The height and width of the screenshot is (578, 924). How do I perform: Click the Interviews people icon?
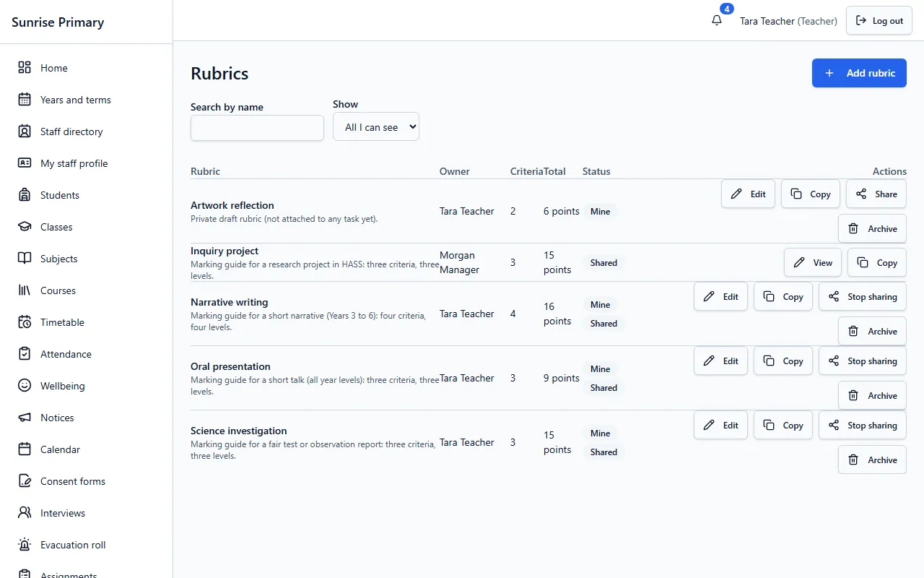[25, 513]
